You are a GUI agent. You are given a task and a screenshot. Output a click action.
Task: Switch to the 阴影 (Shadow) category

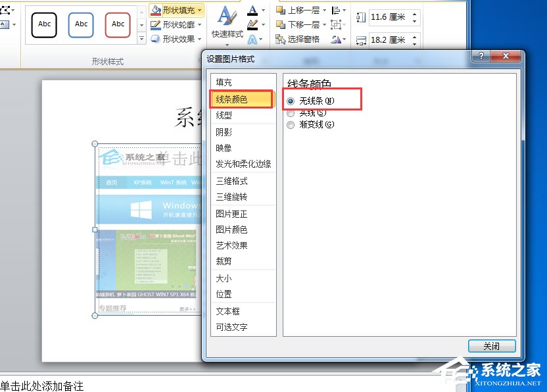[225, 131]
